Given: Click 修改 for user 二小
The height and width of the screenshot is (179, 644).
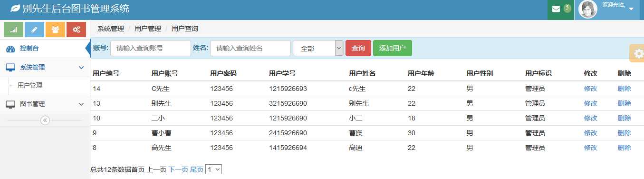Looking at the screenshot, I should 590,118.
